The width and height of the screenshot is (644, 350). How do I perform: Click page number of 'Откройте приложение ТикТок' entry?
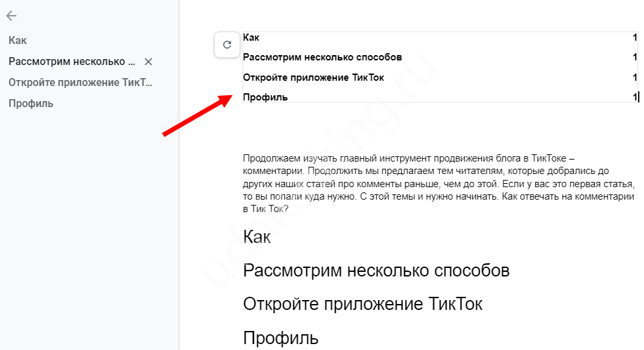[635, 77]
